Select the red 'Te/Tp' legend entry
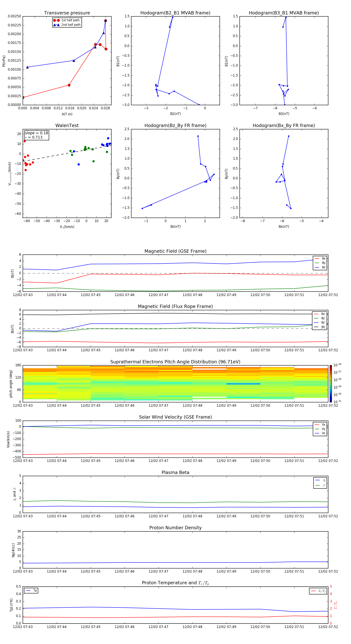The image size is (351, 644). point(318,591)
